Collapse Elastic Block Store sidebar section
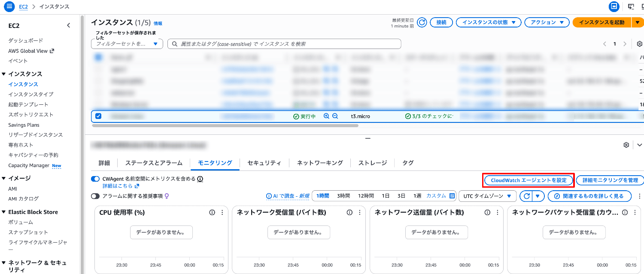The height and width of the screenshot is (274, 644). 4,212
